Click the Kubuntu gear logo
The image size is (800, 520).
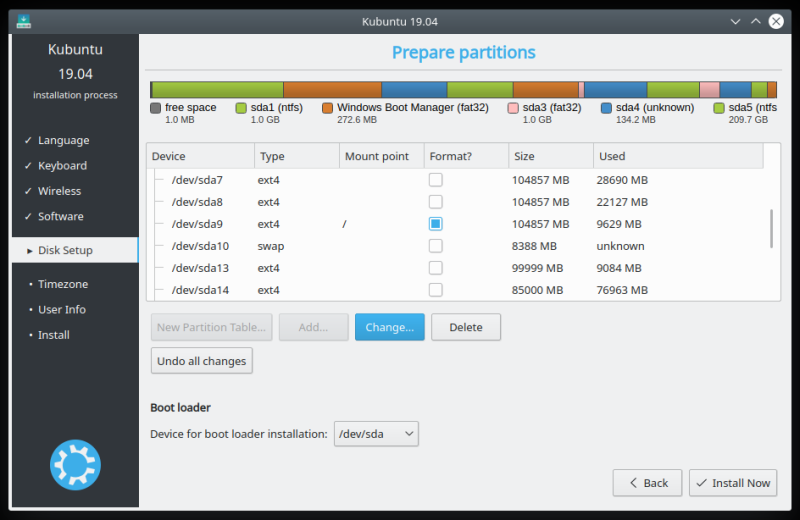76,465
